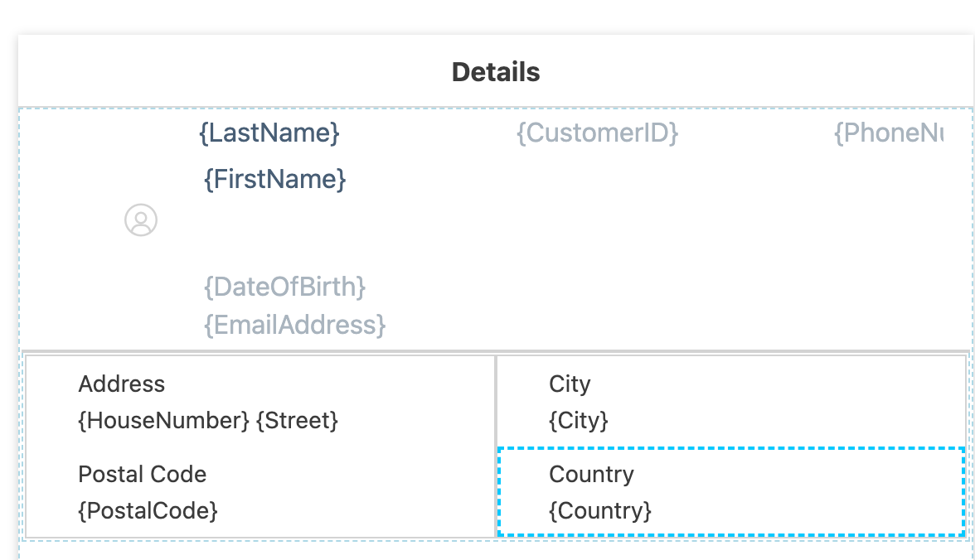Select the Postal Code label

click(x=142, y=474)
